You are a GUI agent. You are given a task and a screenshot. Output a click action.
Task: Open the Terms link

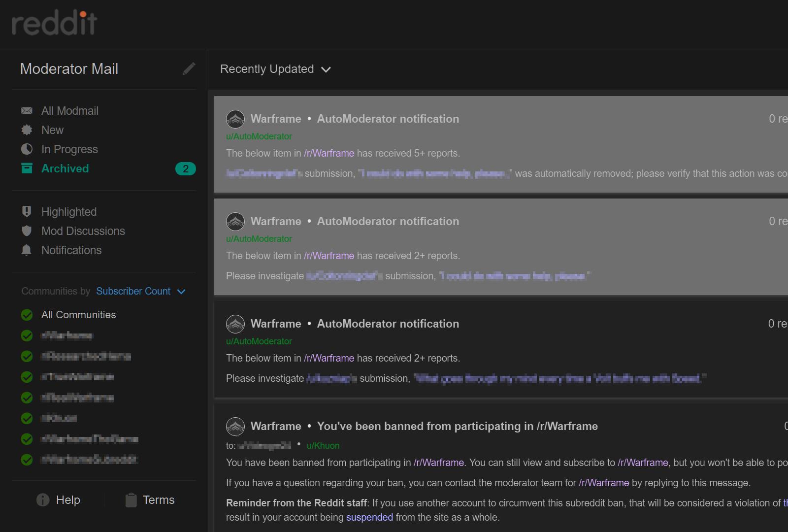click(x=159, y=500)
